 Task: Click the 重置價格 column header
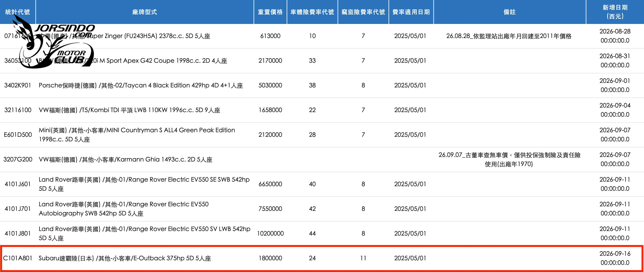[270, 12]
